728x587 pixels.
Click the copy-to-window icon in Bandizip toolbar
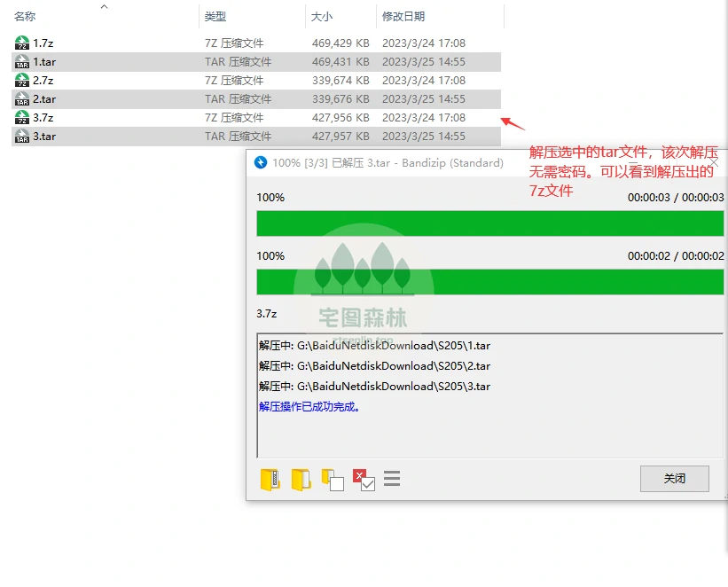point(333,480)
